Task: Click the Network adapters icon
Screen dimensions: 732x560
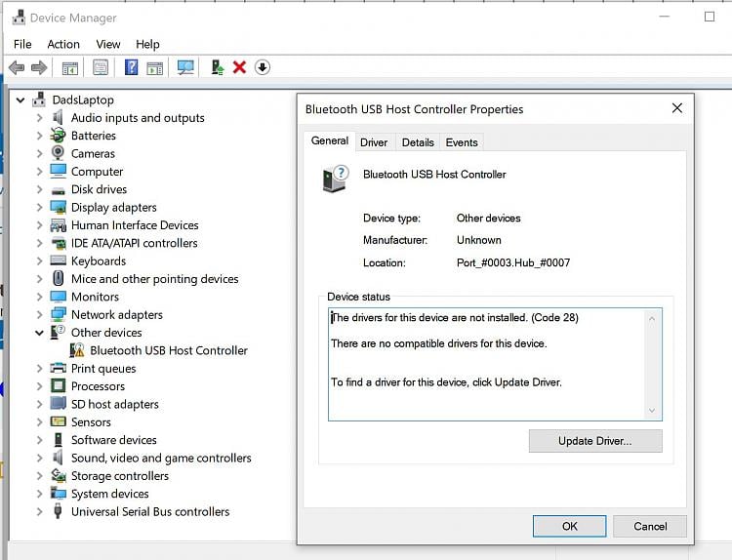Action: 58,314
